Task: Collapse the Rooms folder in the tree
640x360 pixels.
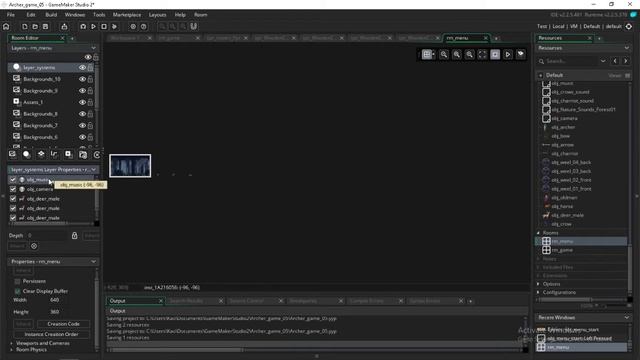Action: (x=538, y=233)
